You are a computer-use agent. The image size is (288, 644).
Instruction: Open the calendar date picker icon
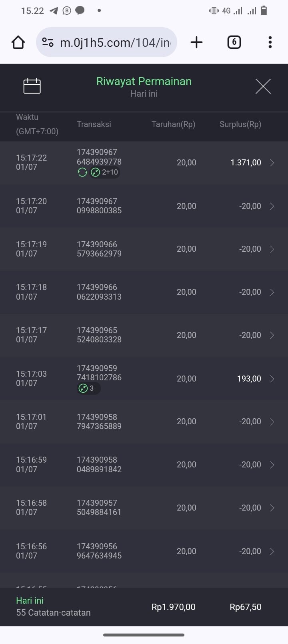click(x=32, y=86)
